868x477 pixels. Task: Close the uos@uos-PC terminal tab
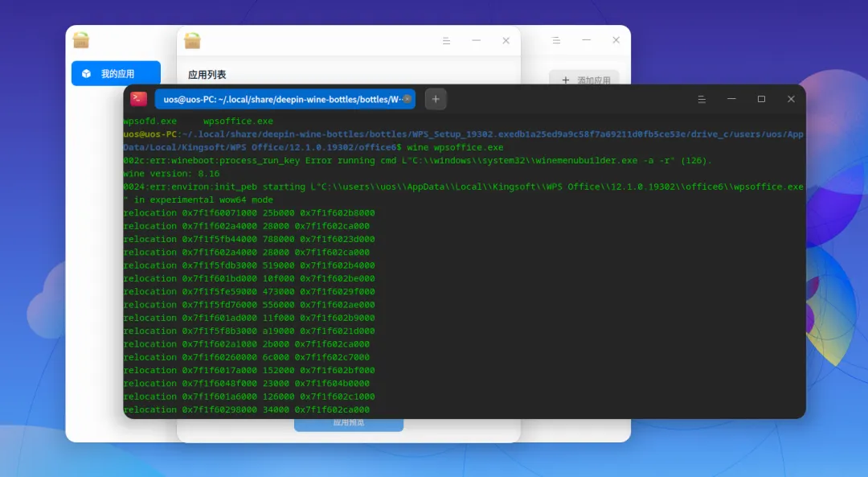pos(407,99)
